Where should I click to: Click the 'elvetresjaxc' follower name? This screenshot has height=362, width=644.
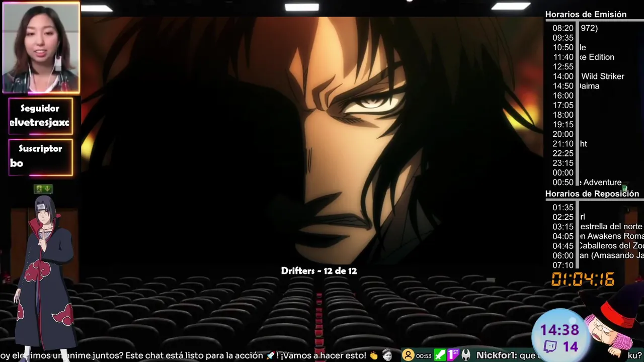coord(40,123)
